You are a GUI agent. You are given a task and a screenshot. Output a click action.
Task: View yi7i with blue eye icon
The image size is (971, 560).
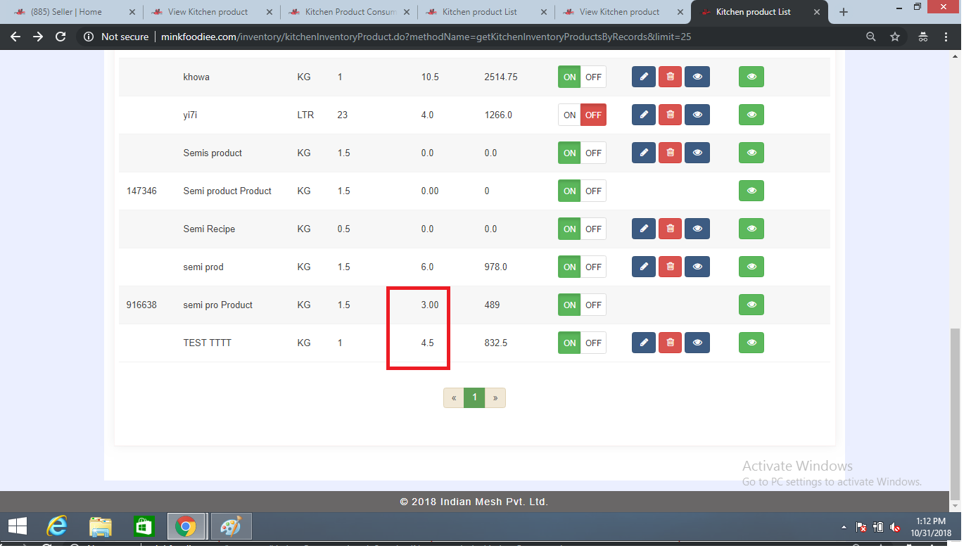697,115
